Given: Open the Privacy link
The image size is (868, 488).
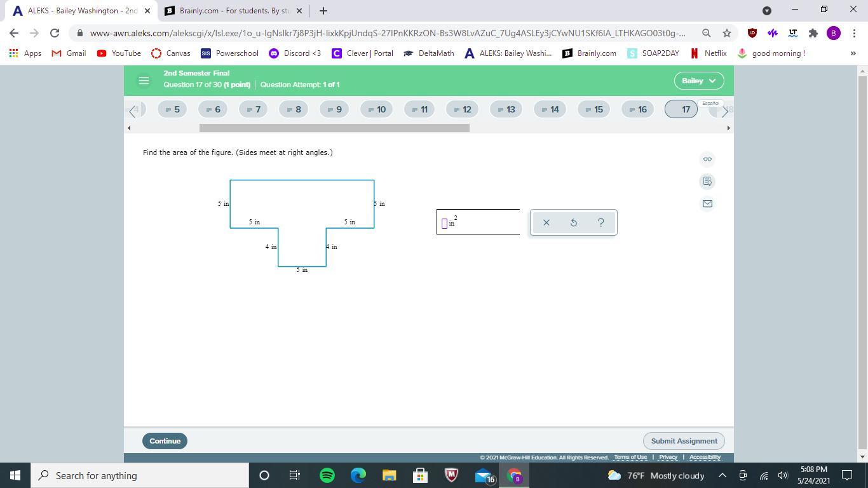Looking at the screenshot, I should 668,457.
